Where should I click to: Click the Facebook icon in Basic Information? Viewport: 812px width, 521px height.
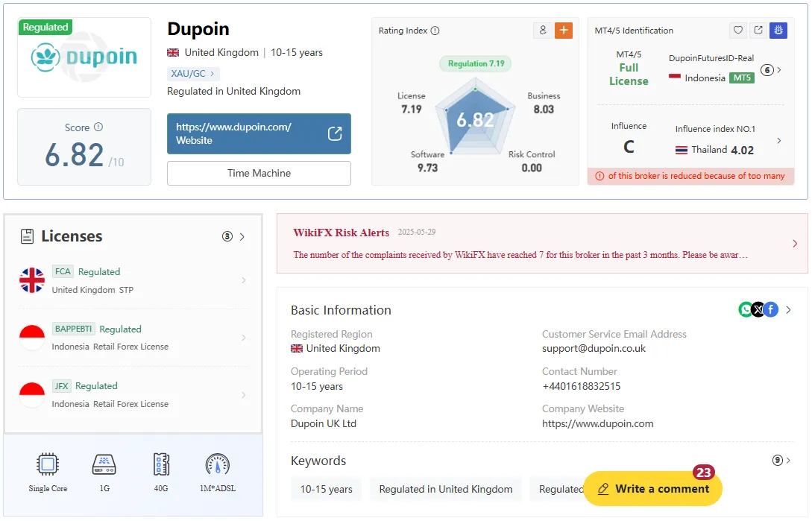click(x=770, y=310)
